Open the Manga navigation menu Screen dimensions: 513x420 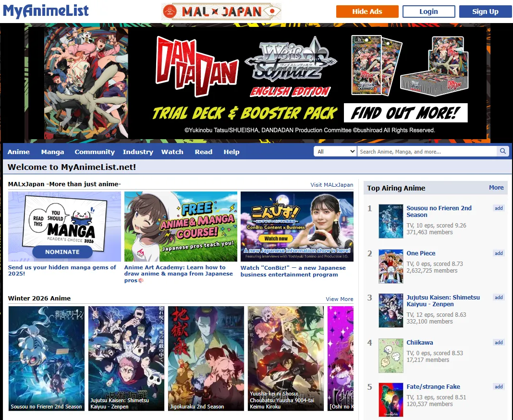(x=52, y=152)
